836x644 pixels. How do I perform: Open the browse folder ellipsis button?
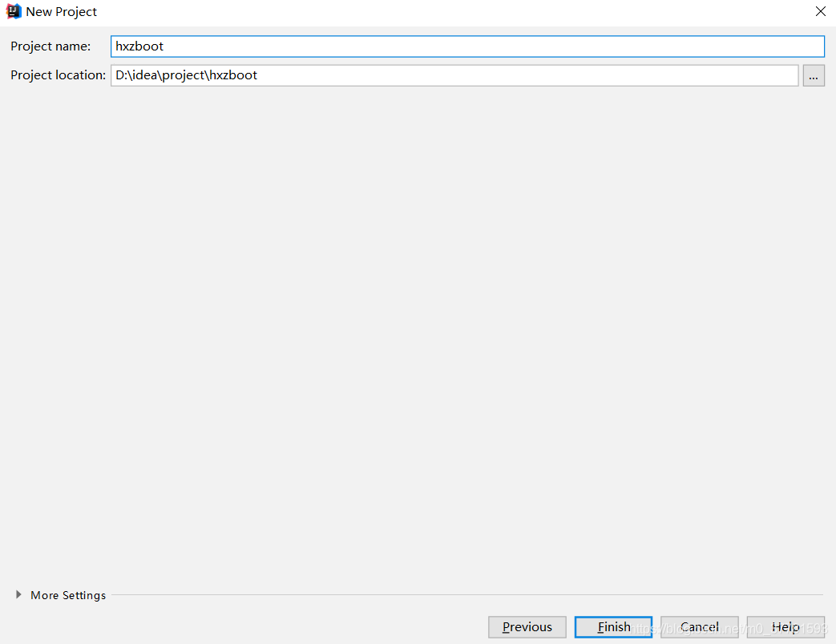click(x=814, y=75)
